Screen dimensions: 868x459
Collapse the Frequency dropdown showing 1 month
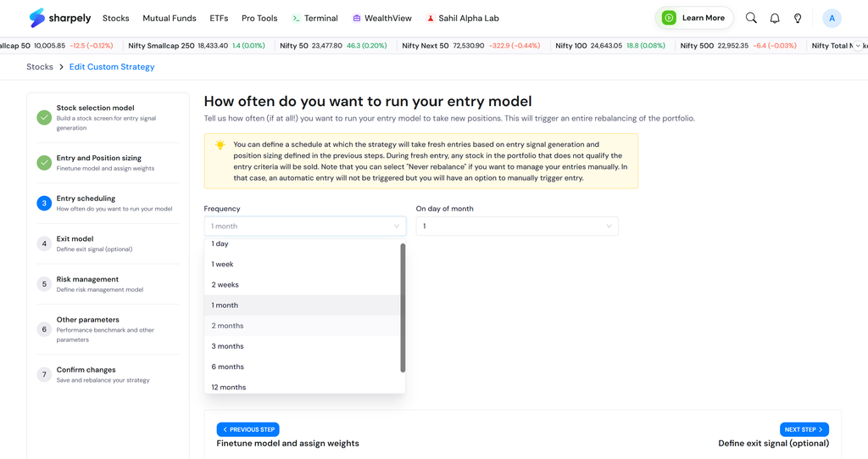tap(305, 227)
